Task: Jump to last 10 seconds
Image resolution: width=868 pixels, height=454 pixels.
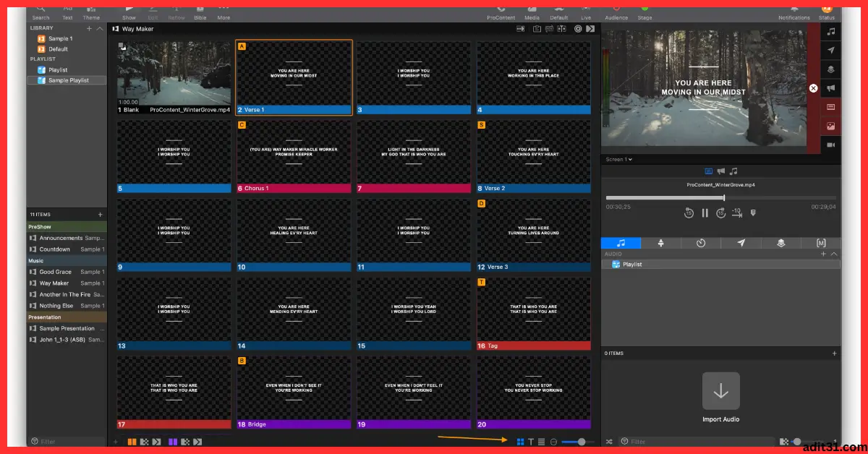Action: point(737,212)
